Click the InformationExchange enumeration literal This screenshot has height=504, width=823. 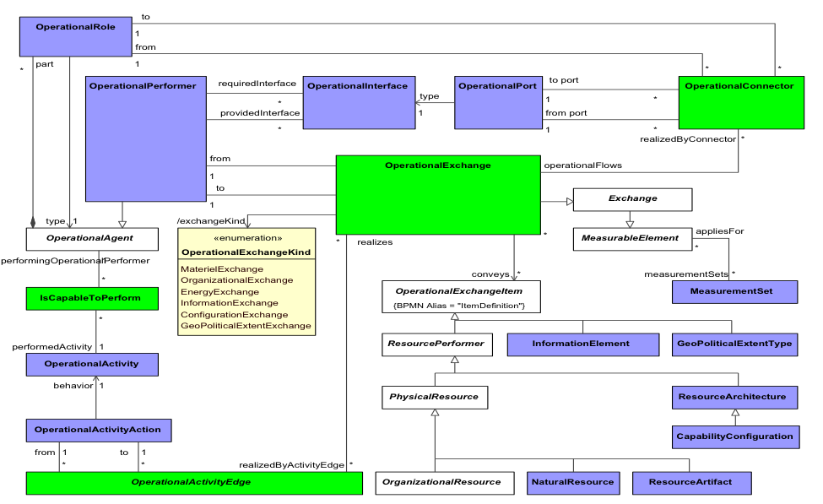230,302
